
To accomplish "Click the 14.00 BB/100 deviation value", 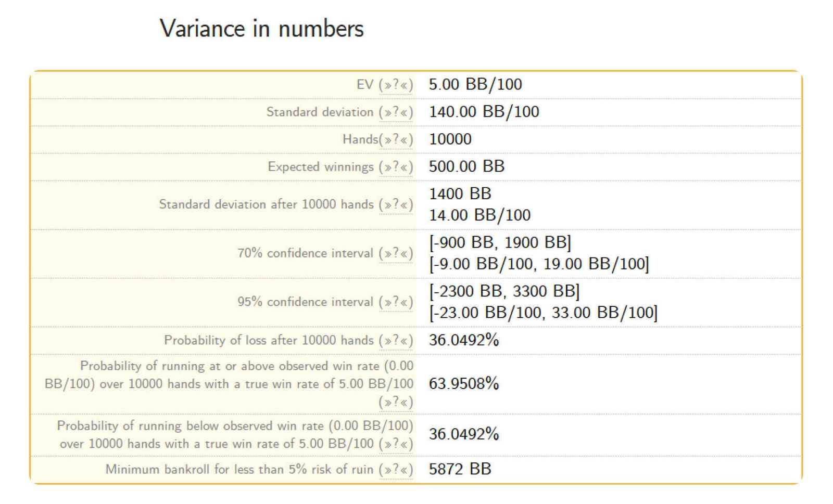I will tap(479, 215).
